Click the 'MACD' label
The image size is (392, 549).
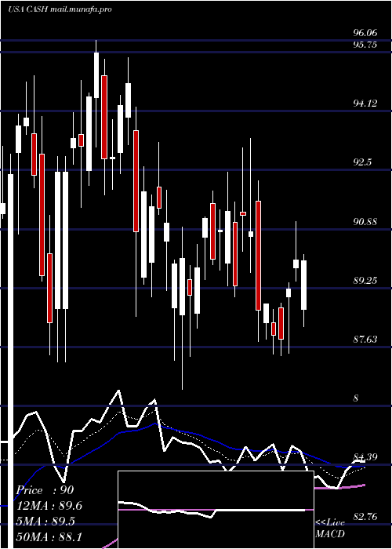coord(330,534)
